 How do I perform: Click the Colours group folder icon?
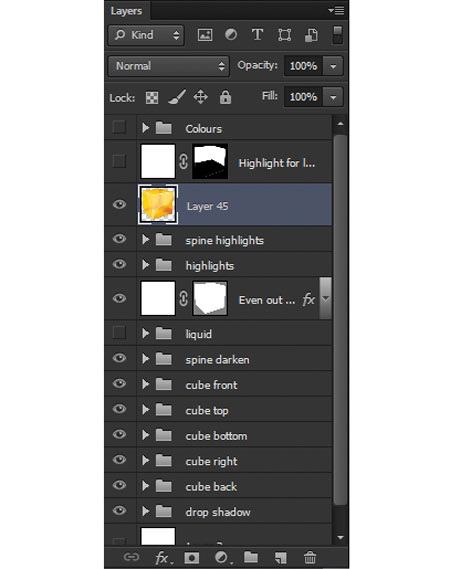(164, 128)
